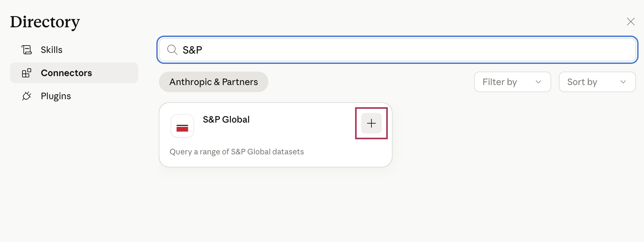Viewport: 644px width, 242px height.
Task: Open the Skills section
Action: [74, 50]
